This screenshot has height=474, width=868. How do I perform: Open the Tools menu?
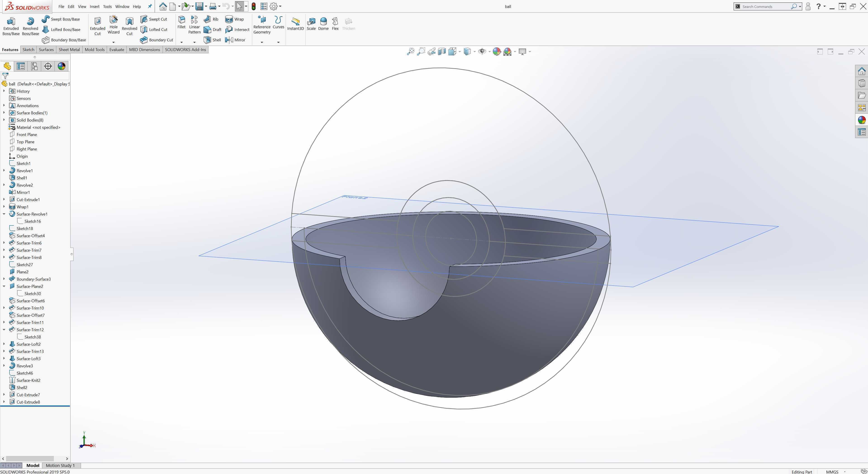[107, 6]
